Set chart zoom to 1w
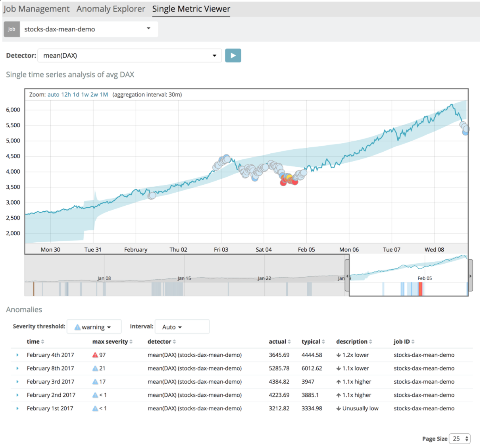The width and height of the screenshot is (481, 448). [85, 95]
